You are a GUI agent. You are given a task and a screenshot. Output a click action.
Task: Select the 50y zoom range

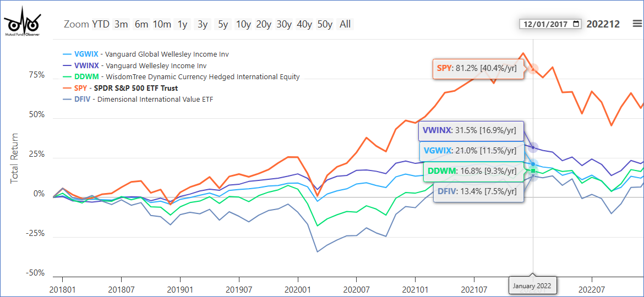click(325, 24)
